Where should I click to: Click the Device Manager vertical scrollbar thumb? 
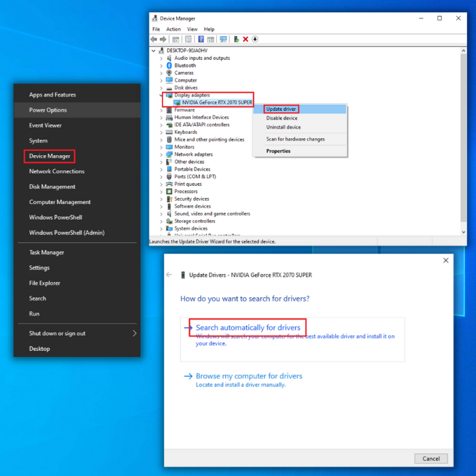click(x=463, y=138)
